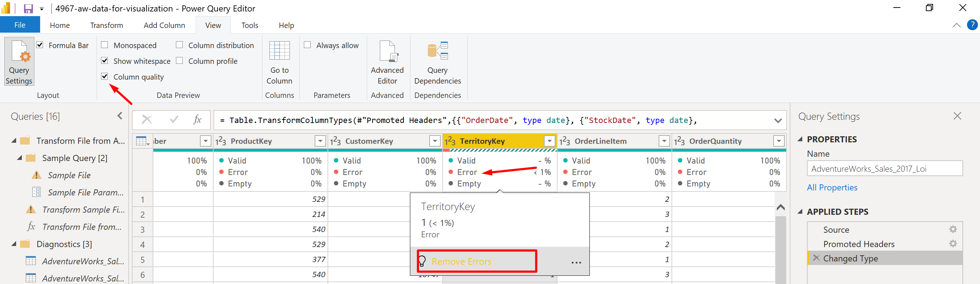This screenshot has height=284, width=980.
Task: Open the File menu
Action: pos(20,25)
